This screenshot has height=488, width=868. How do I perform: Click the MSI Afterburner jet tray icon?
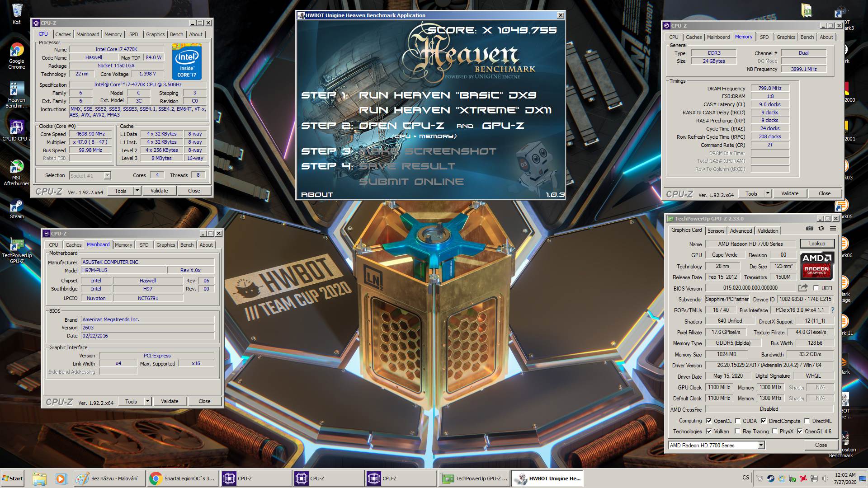(759, 479)
